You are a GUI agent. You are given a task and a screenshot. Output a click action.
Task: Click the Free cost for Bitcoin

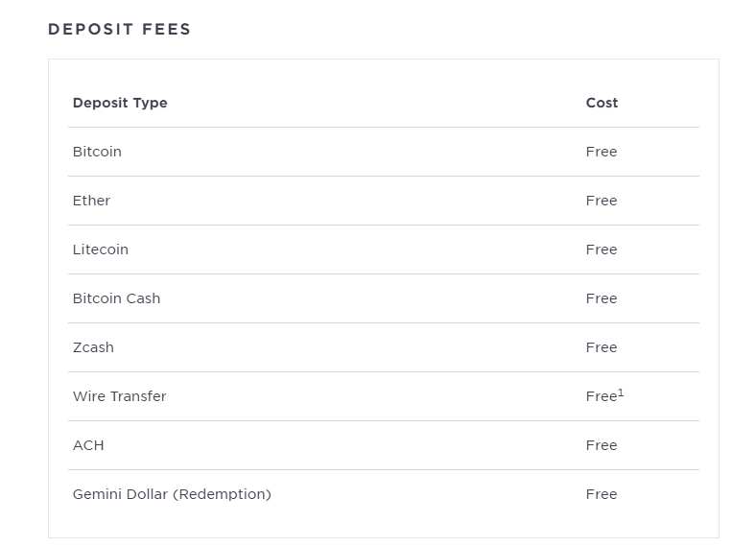tap(602, 152)
